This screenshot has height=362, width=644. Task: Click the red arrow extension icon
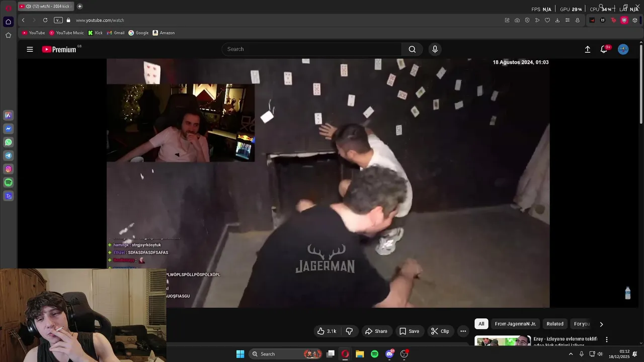[x=592, y=20]
